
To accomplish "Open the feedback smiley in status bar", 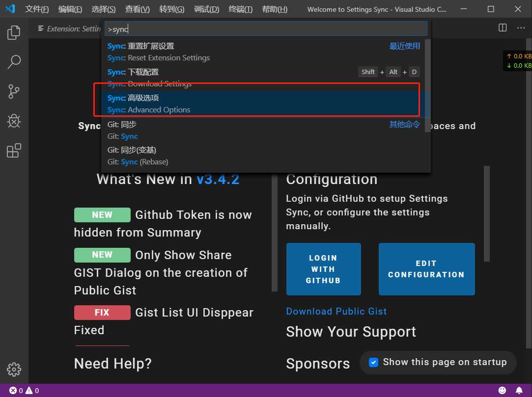I will (502, 391).
